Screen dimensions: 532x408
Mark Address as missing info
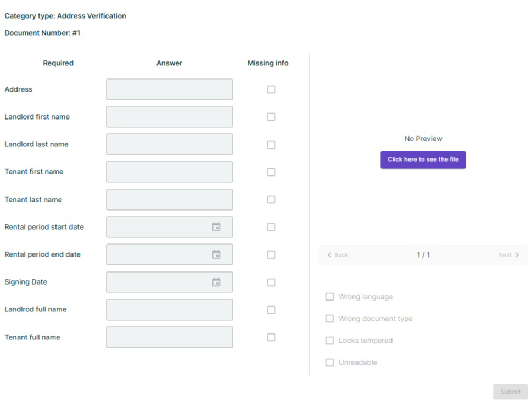[x=271, y=89]
